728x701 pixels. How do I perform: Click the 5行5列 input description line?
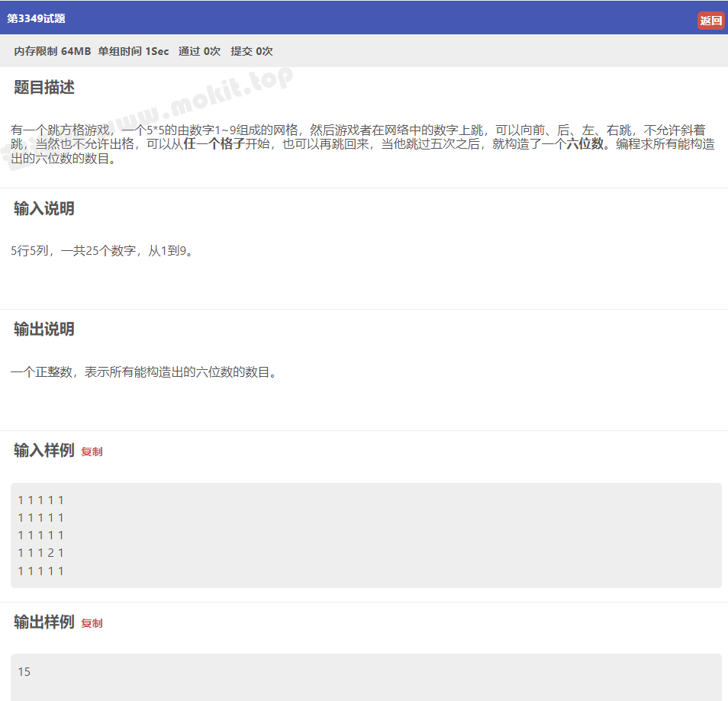click(x=101, y=251)
